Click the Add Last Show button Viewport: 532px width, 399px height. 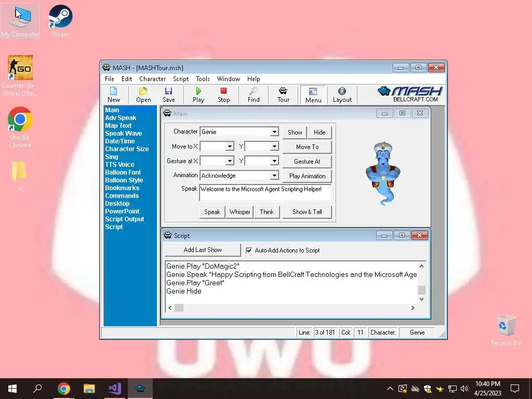click(203, 250)
